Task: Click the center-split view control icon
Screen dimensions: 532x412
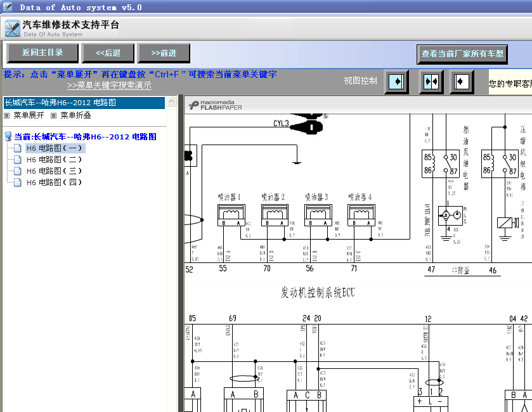Action: pos(431,81)
